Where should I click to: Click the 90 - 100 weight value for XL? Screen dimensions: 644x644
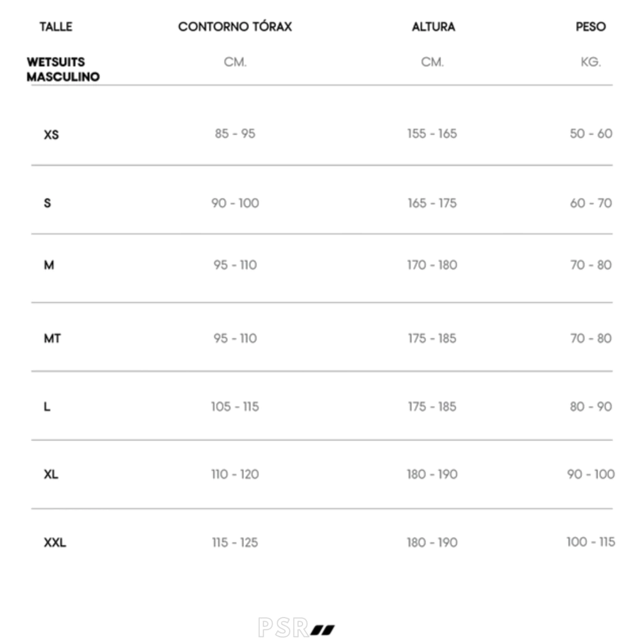tap(591, 474)
